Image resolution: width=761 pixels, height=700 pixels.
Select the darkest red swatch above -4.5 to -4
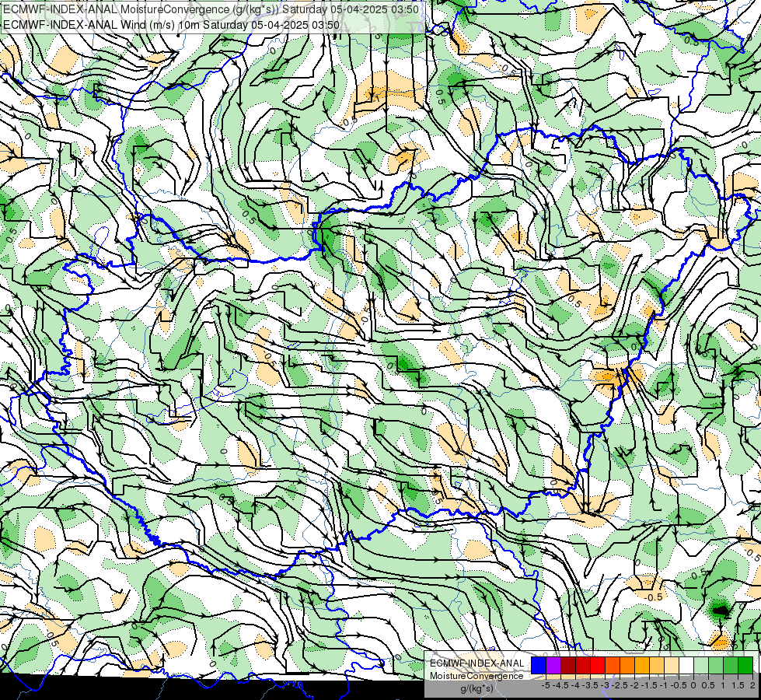tap(568, 665)
